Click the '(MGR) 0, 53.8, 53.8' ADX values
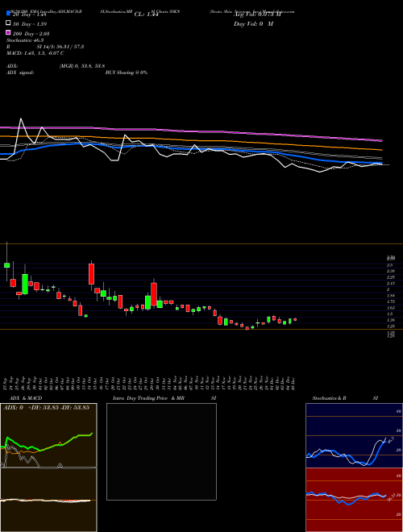Viewport: 403px width, 532px height. tap(81, 66)
